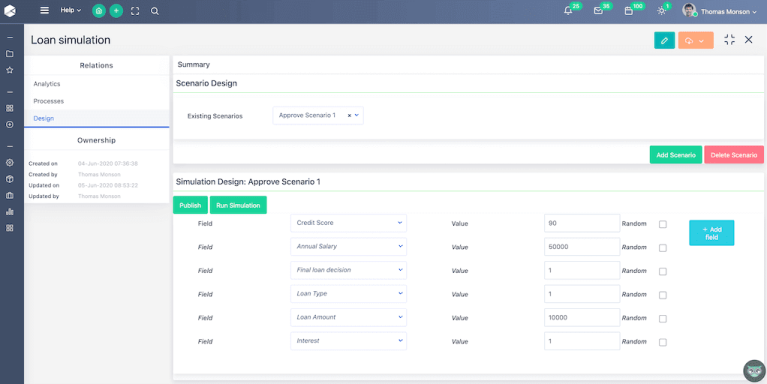Tick Random checkbox for Loan Amount
Viewport: 767px width, 384px height.
663,319
